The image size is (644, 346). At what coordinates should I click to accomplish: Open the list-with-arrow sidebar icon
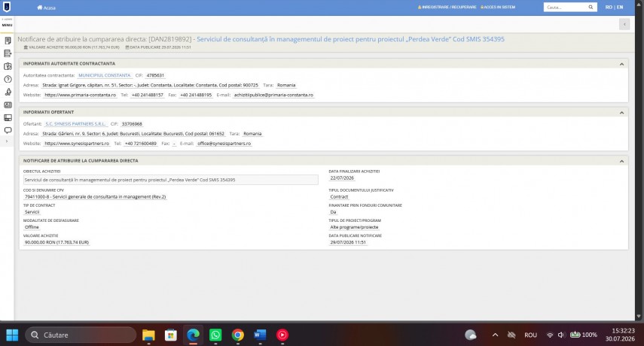8,53
